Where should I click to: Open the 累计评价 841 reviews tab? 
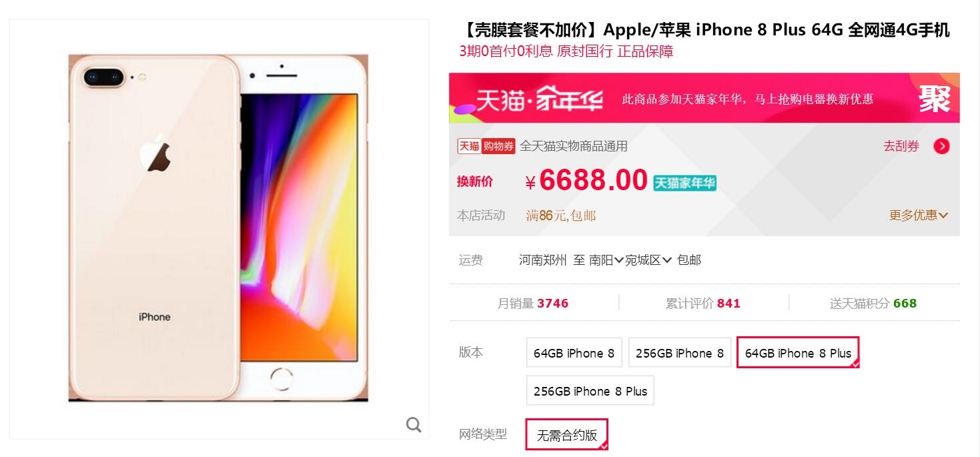(x=703, y=304)
